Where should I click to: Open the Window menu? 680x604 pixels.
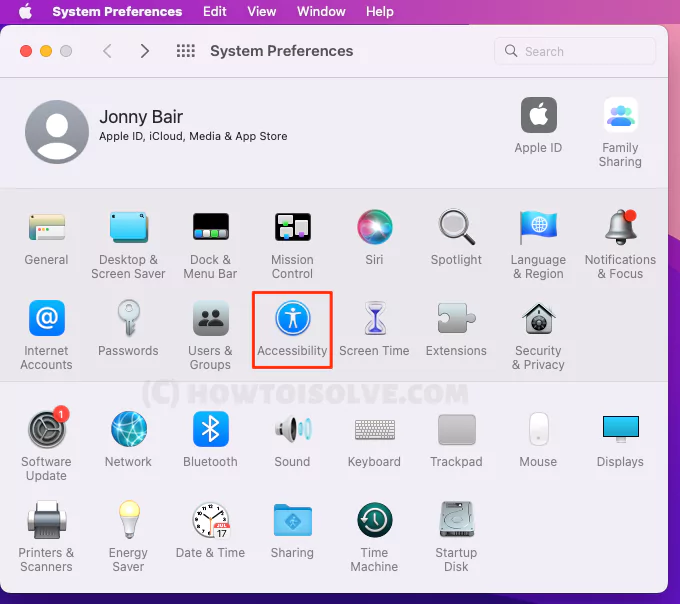pos(321,11)
